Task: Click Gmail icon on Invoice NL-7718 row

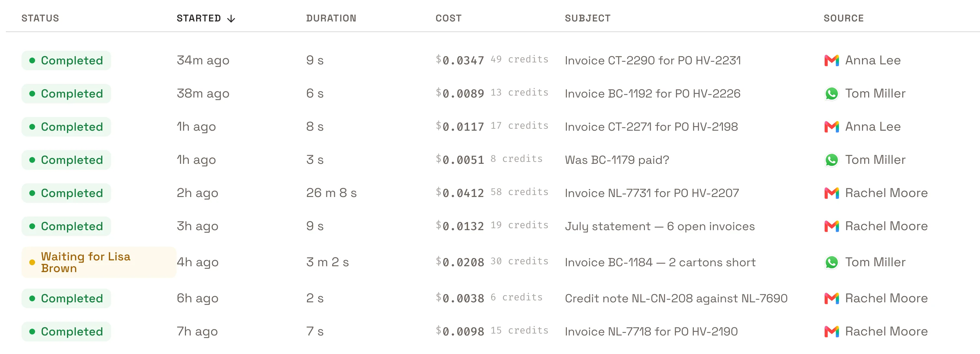Action: (x=832, y=332)
